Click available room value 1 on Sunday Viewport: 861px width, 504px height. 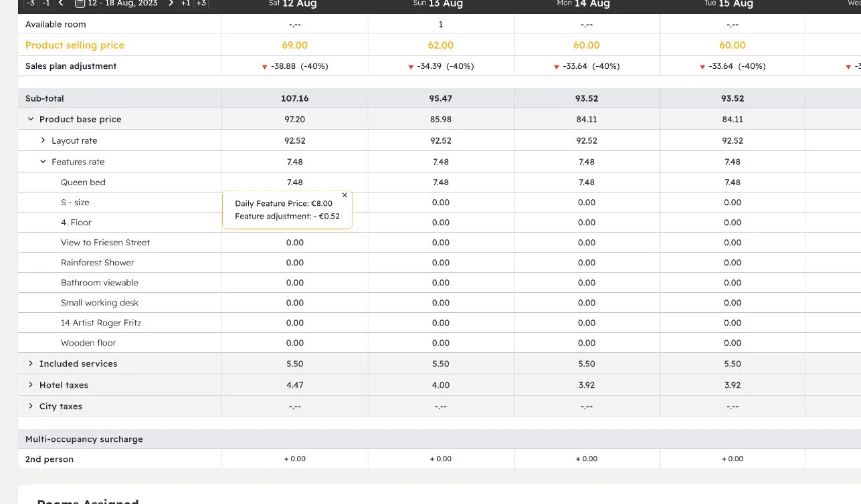coord(441,25)
